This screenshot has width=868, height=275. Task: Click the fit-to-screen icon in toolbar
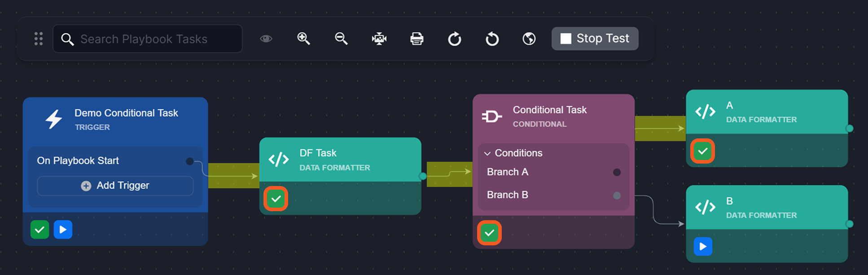pyautogui.click(x=379, y=39)
